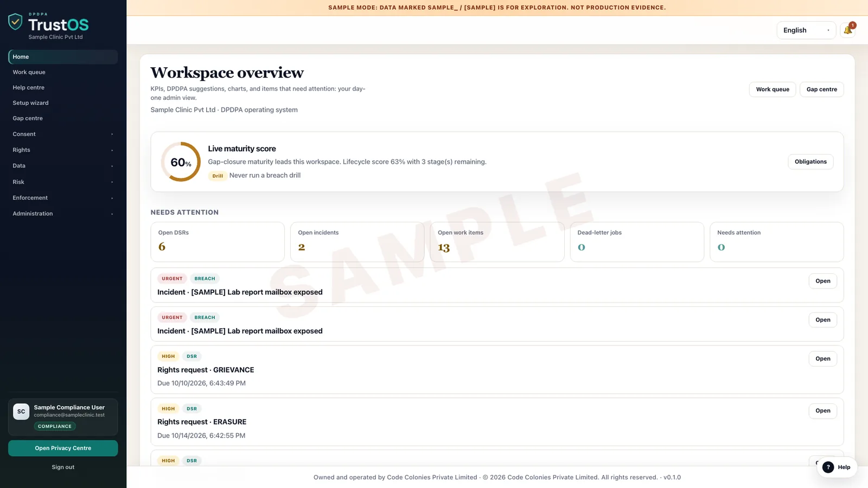Image resolution: width=868 pixels, height=488 pixels.
Task: Click the TrustOS shield logo
Action: [x=15, y=22]
